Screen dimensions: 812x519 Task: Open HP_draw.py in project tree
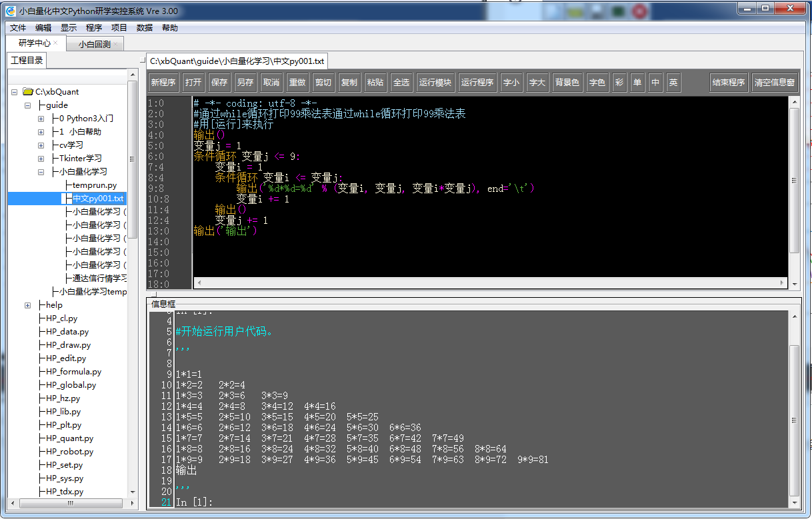pyautogui.click(x=68, y=345)
